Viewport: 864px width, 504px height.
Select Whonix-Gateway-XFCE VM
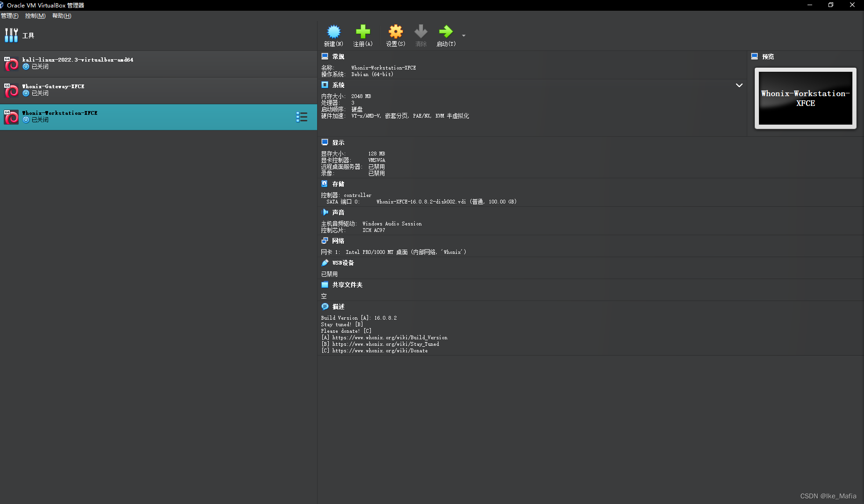pyautogui.click(x=158, y=90)
